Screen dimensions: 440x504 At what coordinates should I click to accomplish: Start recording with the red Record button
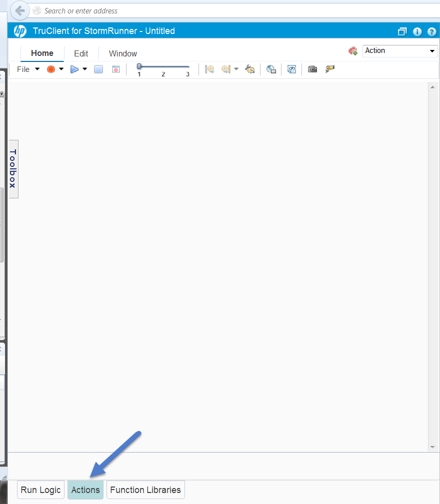coord(51,69)
